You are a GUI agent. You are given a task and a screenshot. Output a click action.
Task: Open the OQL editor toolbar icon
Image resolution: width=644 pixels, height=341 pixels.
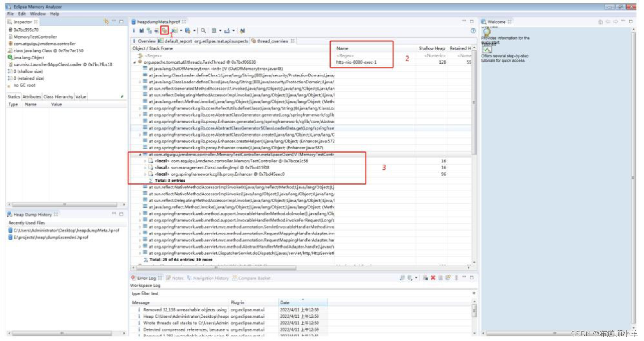157,30
